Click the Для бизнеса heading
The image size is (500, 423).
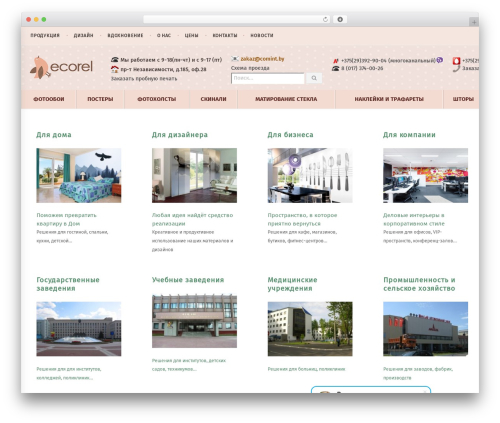pyautogui.click(x=290, y=135)
